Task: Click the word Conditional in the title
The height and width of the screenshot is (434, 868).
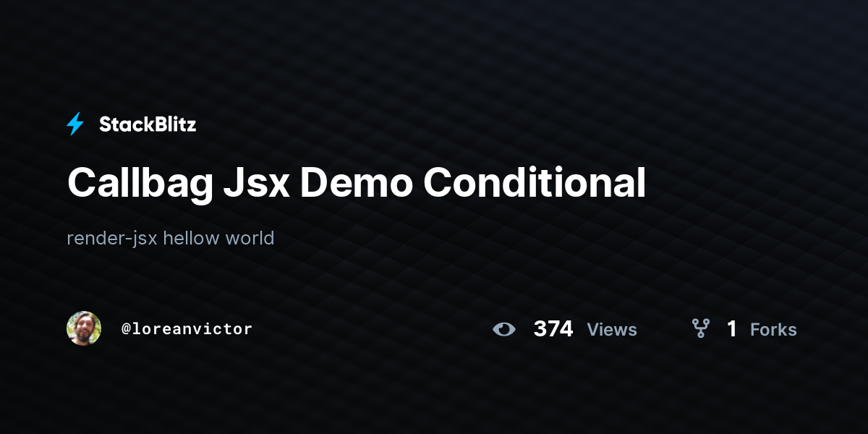Action: tap(535, 182)
